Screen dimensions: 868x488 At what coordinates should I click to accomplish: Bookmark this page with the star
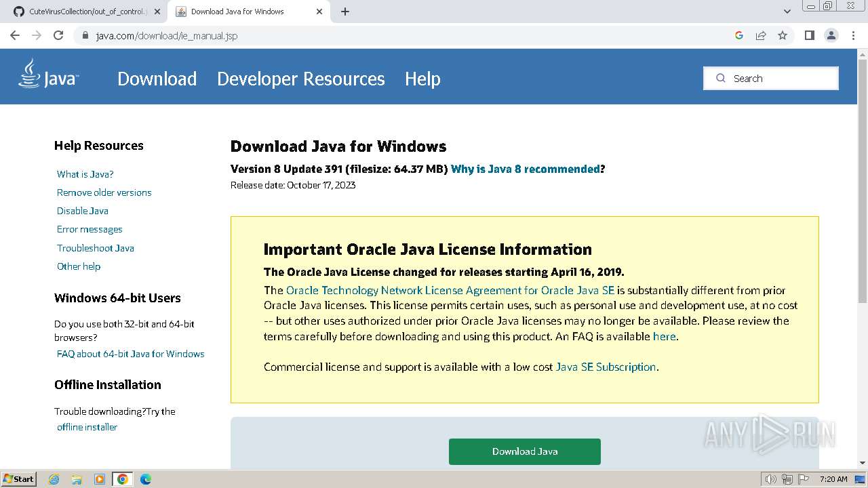783,35
